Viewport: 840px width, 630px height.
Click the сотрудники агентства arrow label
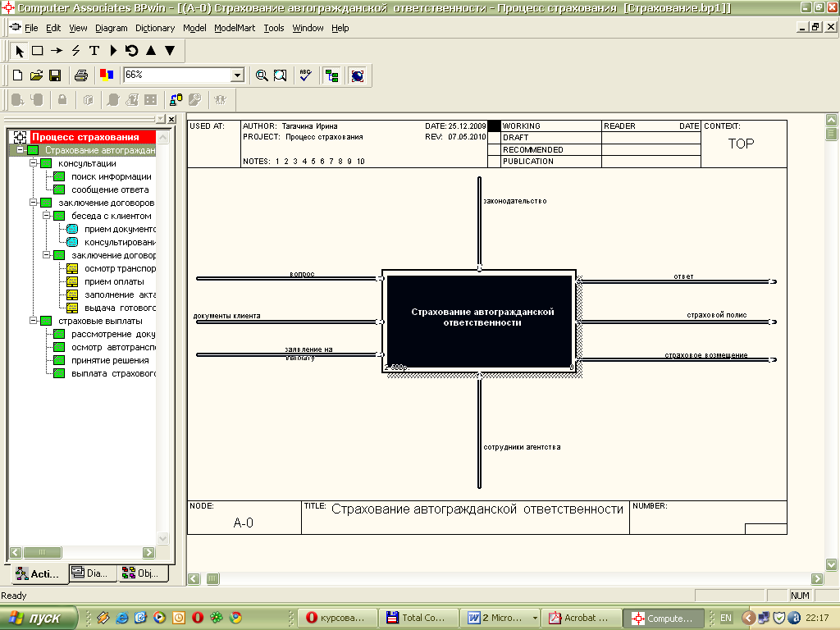[522, 447]
